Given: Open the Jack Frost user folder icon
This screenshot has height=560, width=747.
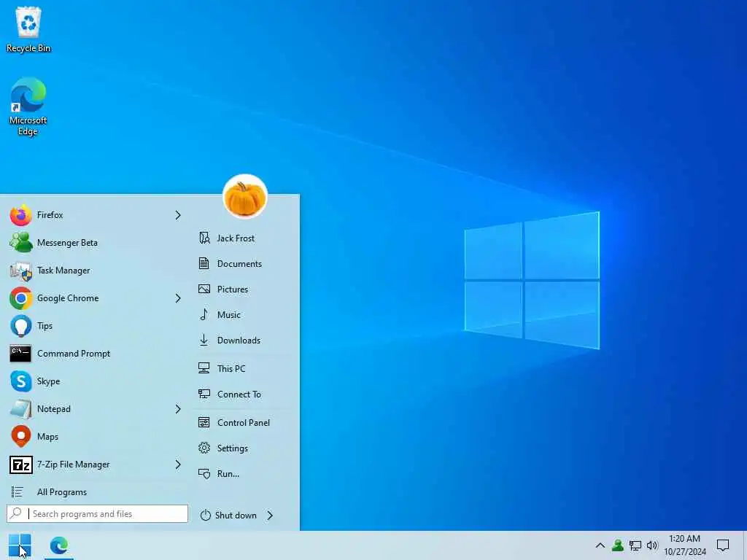Looking at the screenshot, I should click(x=204, y=238).
